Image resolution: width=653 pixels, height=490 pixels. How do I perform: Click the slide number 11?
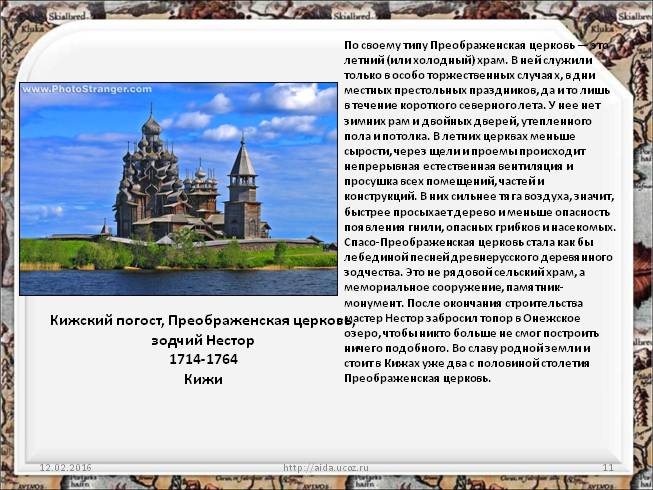pos(607,467)
